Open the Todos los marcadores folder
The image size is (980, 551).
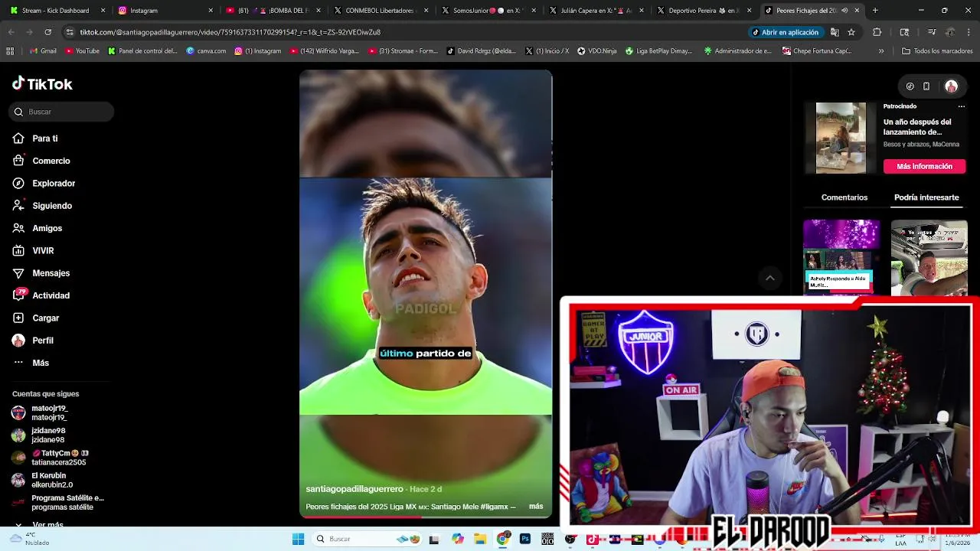pyautogui.click(x=938, y=51)
